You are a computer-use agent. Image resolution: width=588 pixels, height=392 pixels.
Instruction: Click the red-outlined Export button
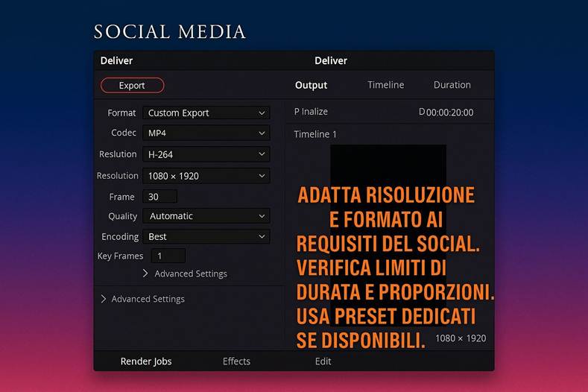[132, 85]
